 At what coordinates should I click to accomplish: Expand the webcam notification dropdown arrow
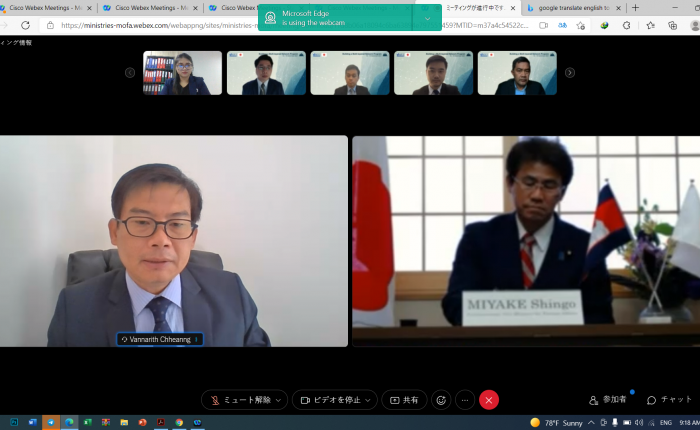428,18
